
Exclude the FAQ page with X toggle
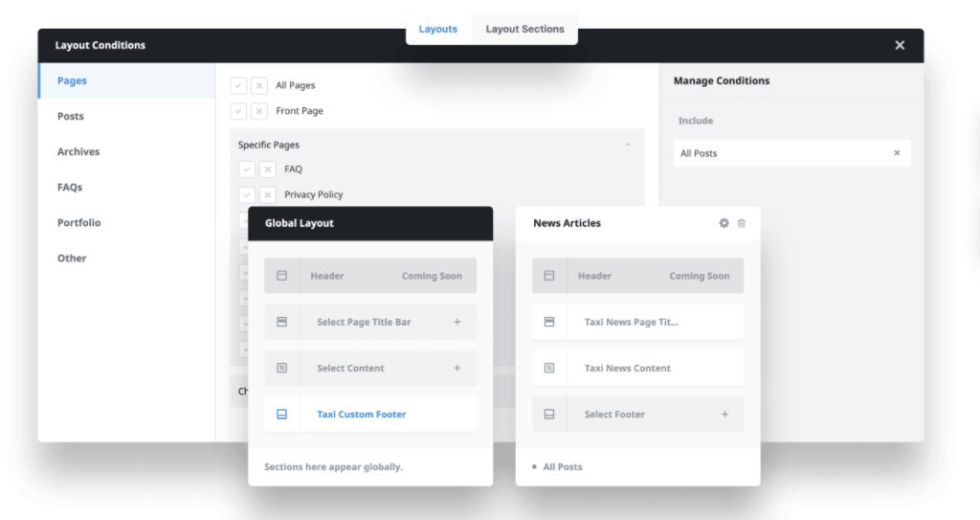[x=268, y=170]
